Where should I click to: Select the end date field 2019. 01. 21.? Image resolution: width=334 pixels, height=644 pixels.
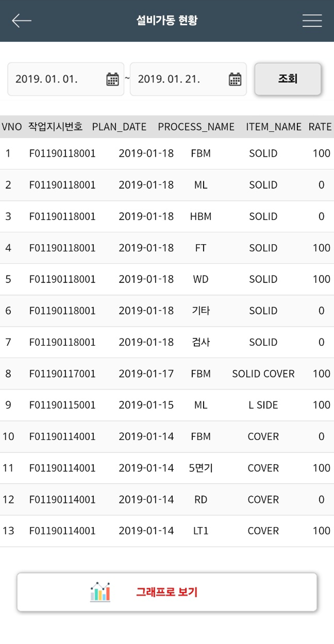tap(188, 79)
